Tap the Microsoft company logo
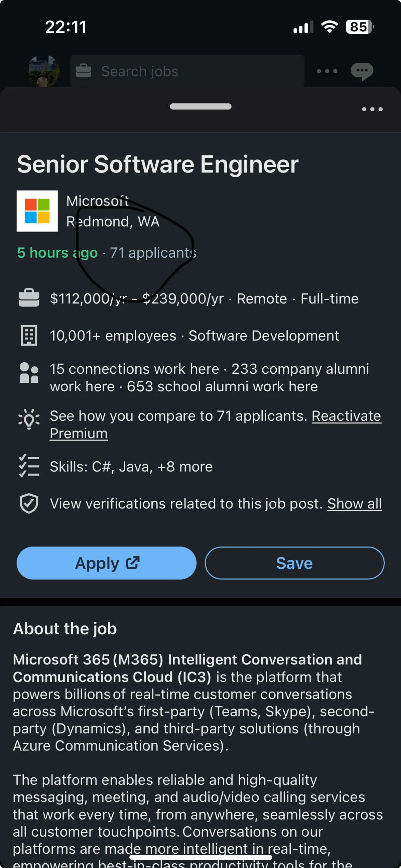 click(x=37, y=211)
